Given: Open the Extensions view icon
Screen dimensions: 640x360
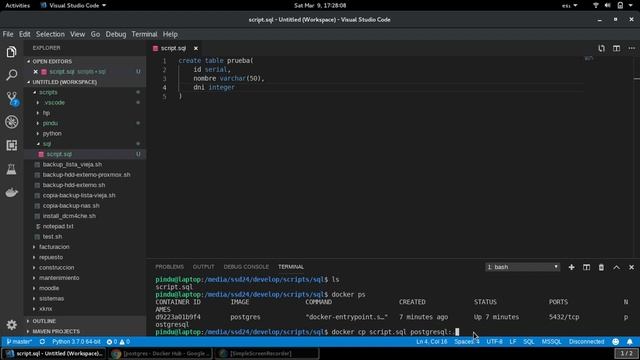Looking at the screenshot, I should 11,145.
